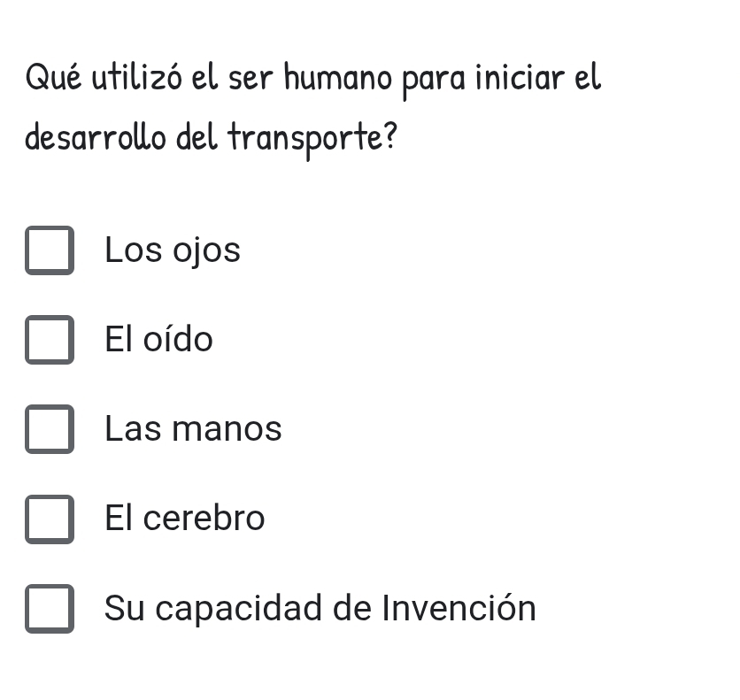The image size is (740, 700).
Task: Select the 'Las manos' checkbox
Action: 50,429
